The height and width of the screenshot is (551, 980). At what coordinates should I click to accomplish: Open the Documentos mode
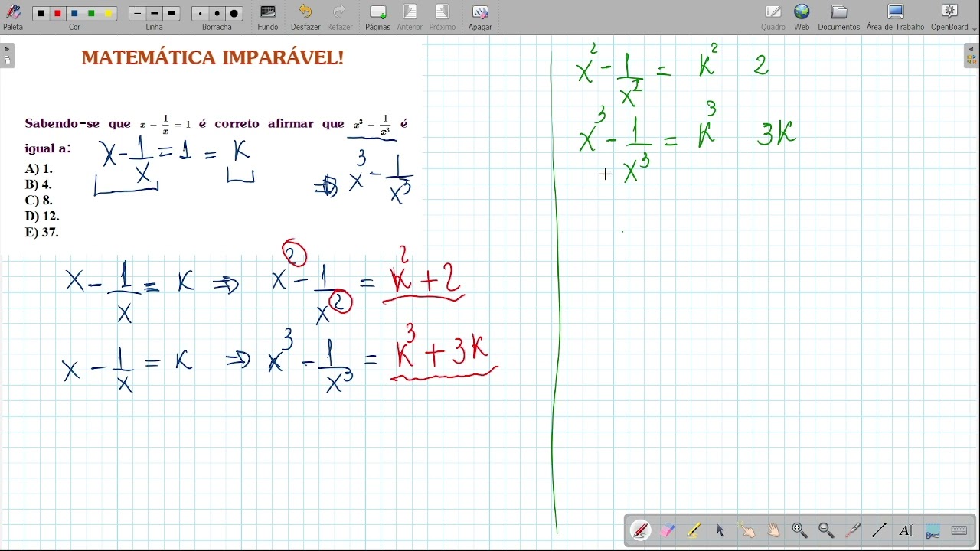[x=839, y=17]
